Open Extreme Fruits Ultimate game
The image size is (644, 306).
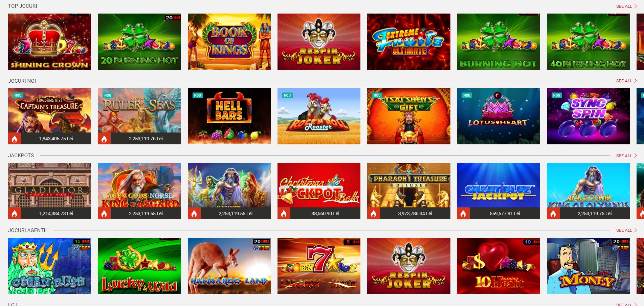409,42
